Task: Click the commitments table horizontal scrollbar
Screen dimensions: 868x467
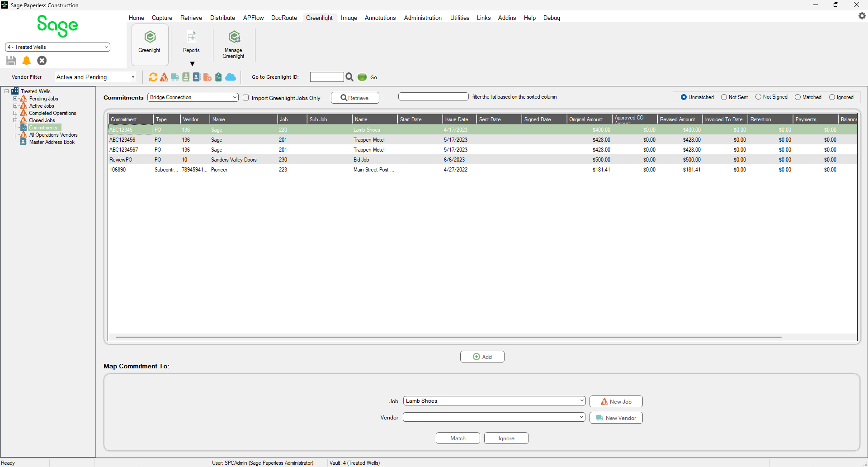Action: [x=448, y=337]
